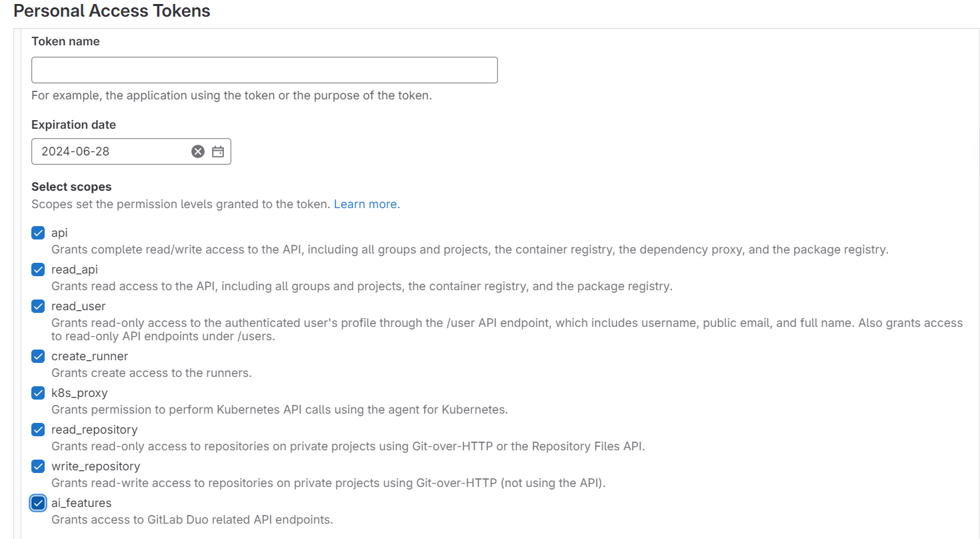Focus the Token name input field
Viewport: 980px width, 539px height.
coord(264,69)
